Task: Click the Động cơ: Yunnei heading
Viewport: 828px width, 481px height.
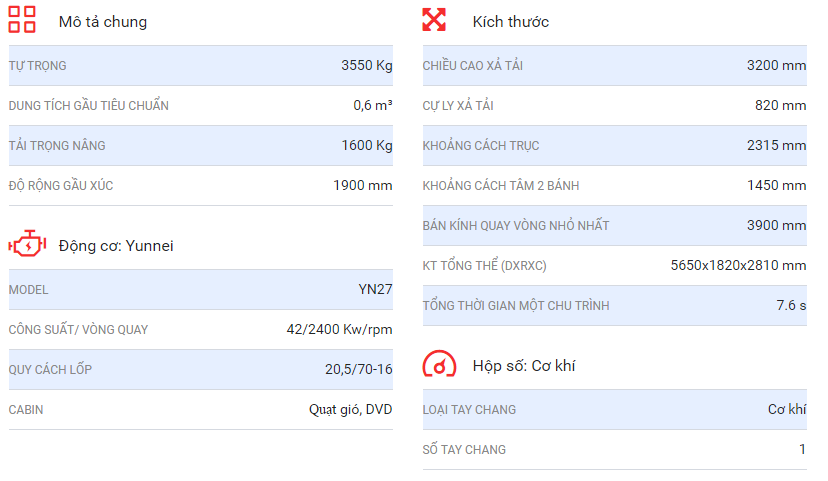Action: pos(116,246)
